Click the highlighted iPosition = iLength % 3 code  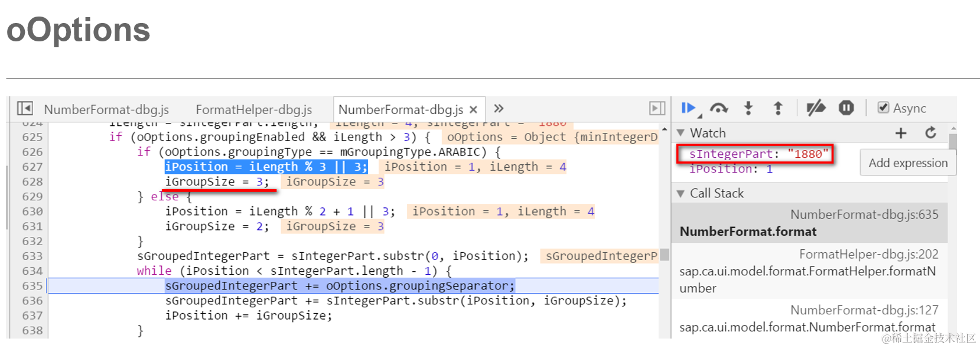click(x=266, y=167)
